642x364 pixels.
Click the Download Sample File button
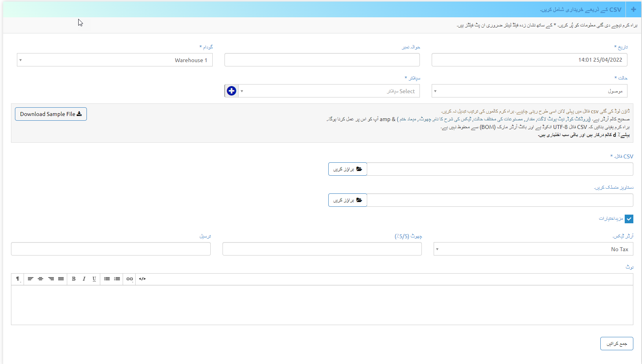[x=51, y=114]
